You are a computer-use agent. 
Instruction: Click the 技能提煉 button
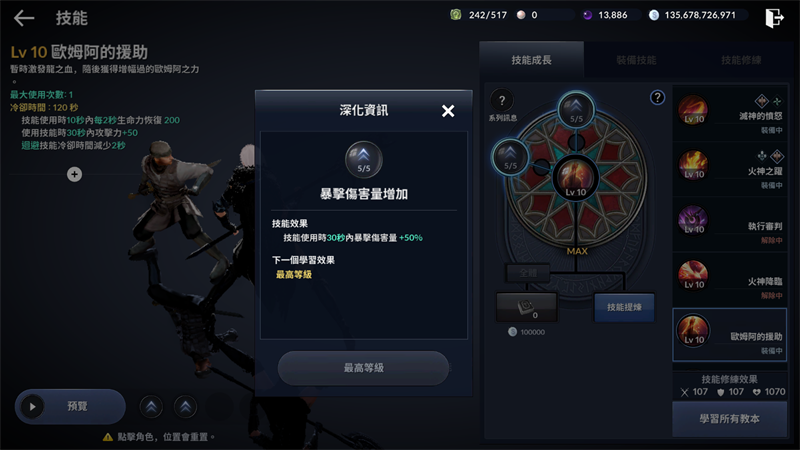pos(624,307)
